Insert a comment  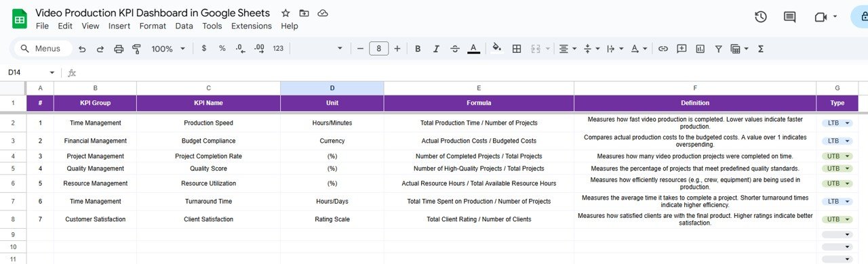(682, 49)
